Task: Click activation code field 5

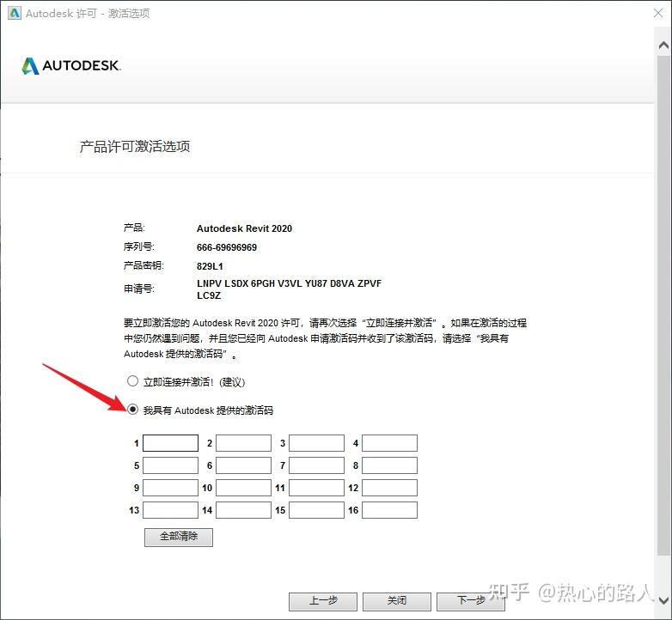Action: 170,465
